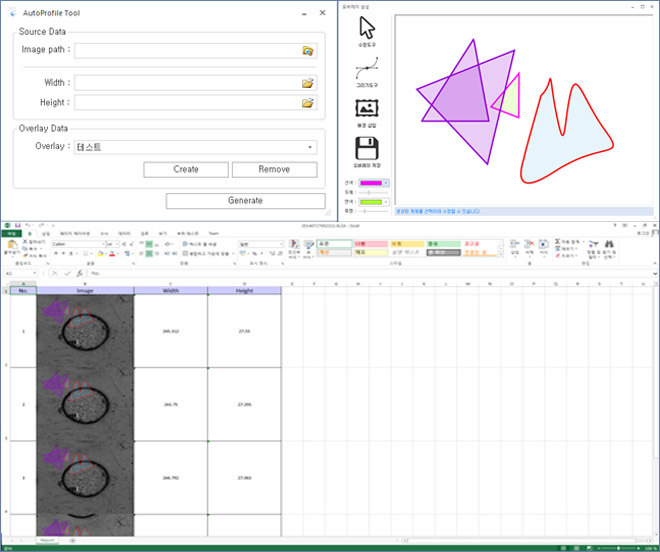Click the background image insert icon
The height and width of the screenshot is (552, 660).
367,108
